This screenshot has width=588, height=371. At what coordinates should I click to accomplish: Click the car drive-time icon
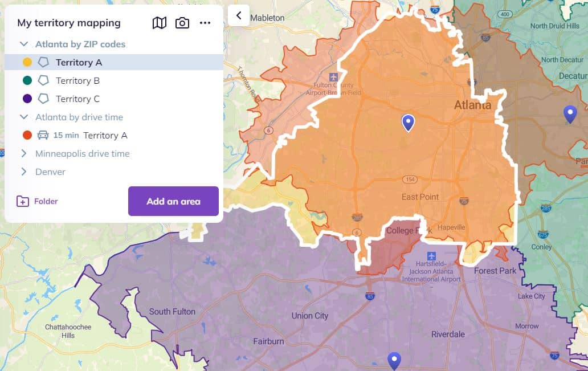[43, 135]
